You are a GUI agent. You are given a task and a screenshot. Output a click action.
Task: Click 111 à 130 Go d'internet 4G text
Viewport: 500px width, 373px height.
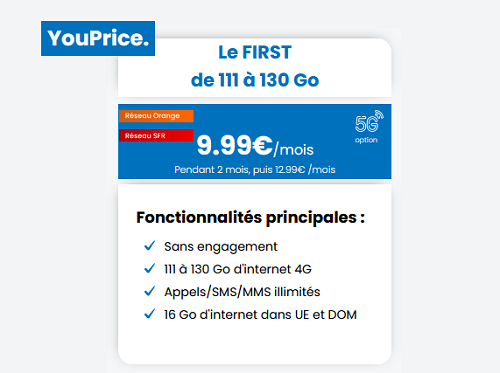coord(238,269)
